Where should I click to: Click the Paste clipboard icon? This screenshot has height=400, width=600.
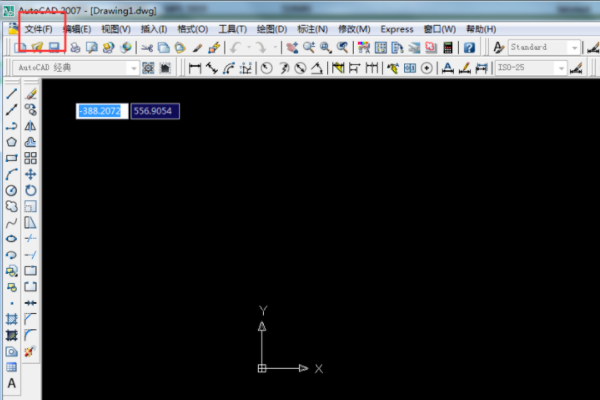(x=180, y=47)
